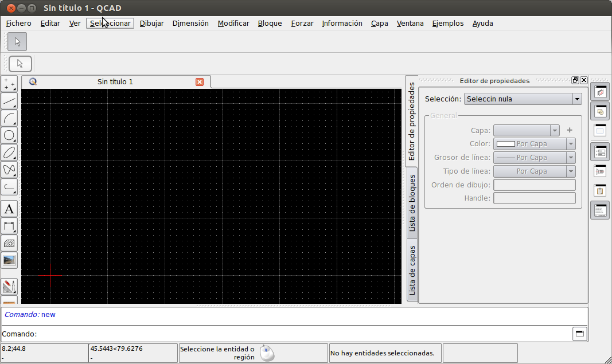Viewport: 612px width, 364px height.
Task: Open the Ejemplos menu
Action: coord(448,24)
